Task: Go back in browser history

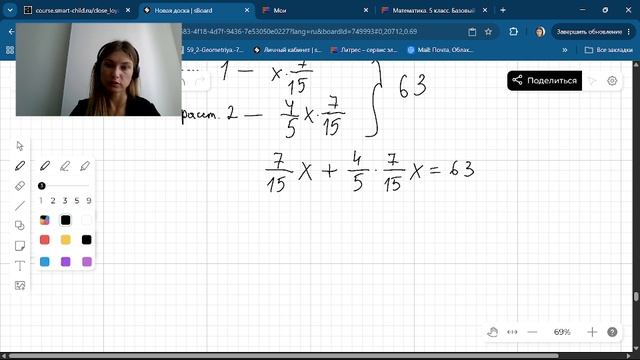Action: [x=11, y=31]
